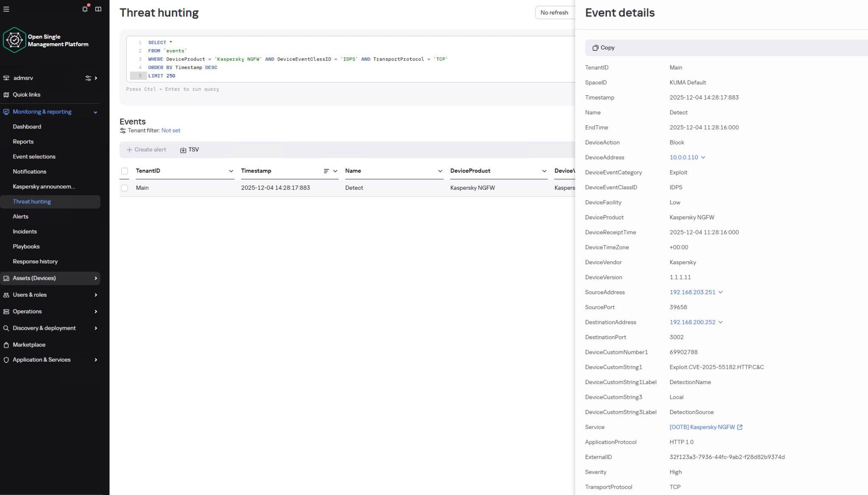The image size is (868, 495).
Task: Open the hamburger navigation menu
Action: pos(6,9)
